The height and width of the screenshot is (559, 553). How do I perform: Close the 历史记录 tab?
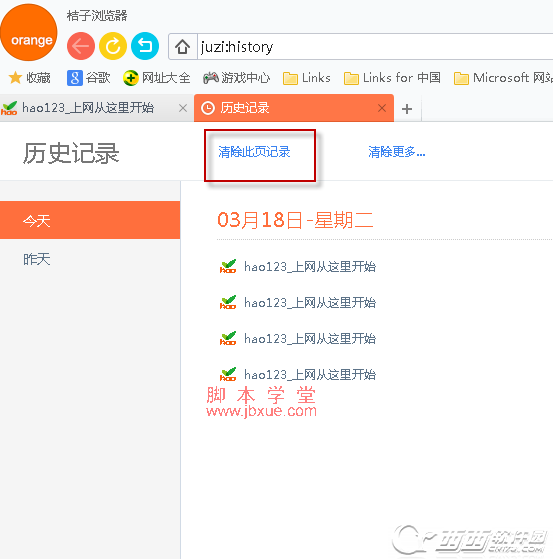pos(382,108)
